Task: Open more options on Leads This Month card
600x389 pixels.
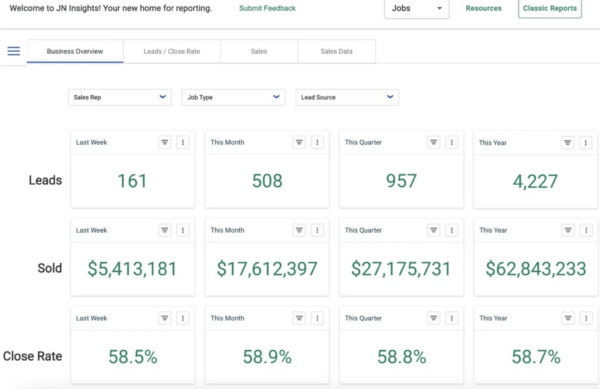Action: point(317,142)
